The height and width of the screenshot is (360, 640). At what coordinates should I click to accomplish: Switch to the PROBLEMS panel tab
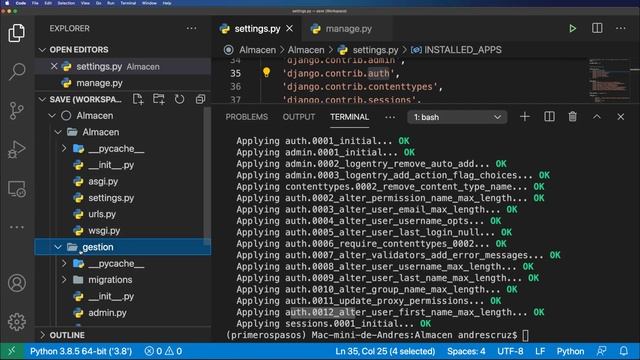[247, 117]
